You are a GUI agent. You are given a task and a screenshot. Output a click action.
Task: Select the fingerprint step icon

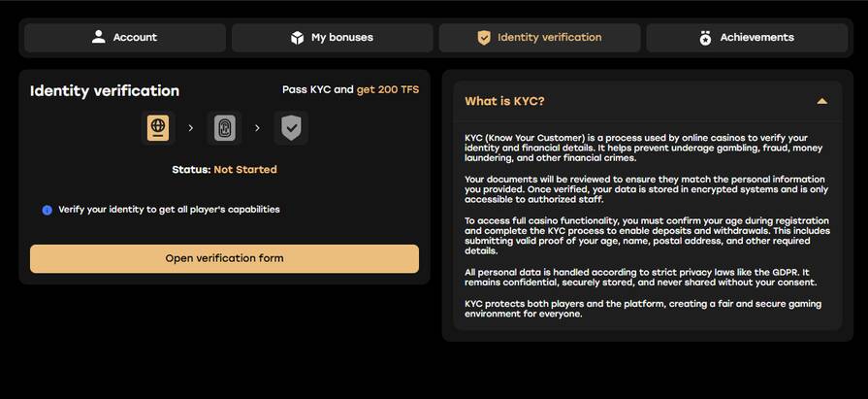[224, 127]
